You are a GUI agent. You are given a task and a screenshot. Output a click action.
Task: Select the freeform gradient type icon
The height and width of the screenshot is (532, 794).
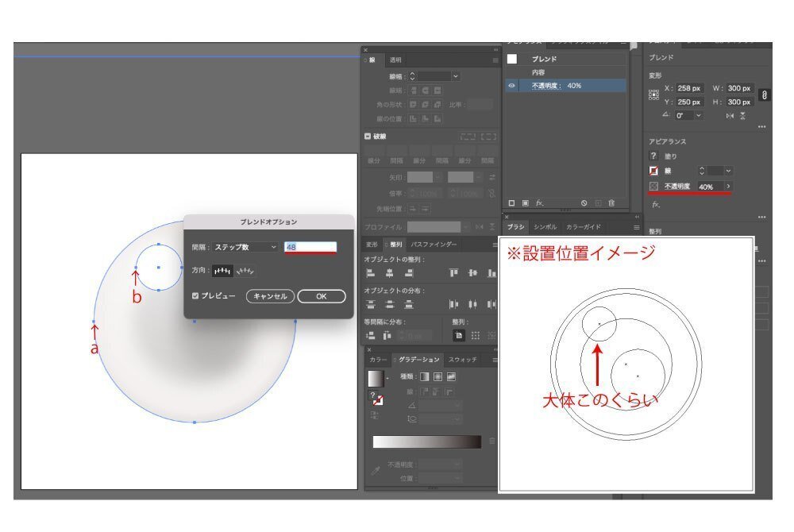pos(451,376)
